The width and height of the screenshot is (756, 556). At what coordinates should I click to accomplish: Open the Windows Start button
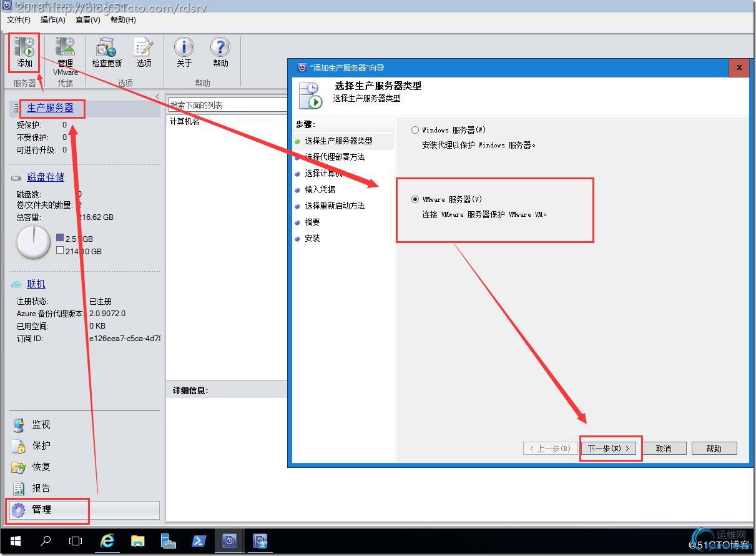15,541
